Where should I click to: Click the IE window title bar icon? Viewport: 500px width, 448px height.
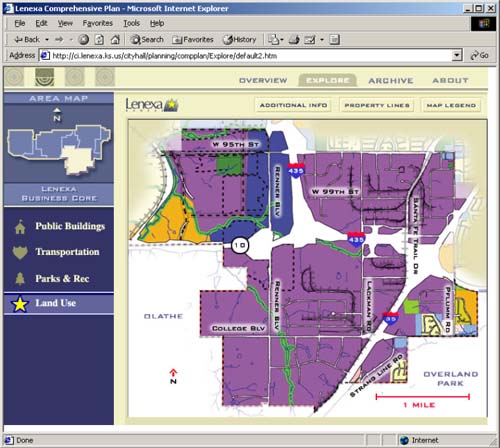(x=9, y=8)
